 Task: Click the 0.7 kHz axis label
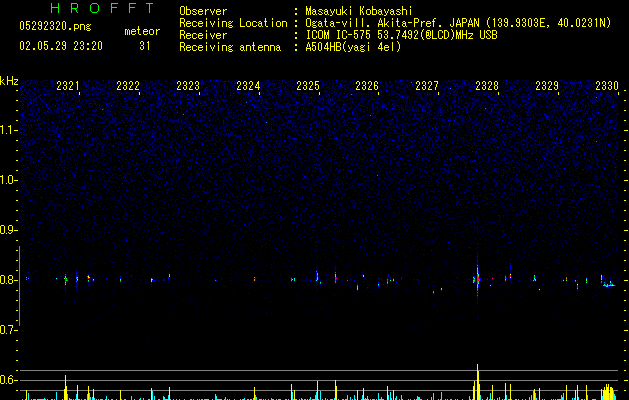click(8, 330)
